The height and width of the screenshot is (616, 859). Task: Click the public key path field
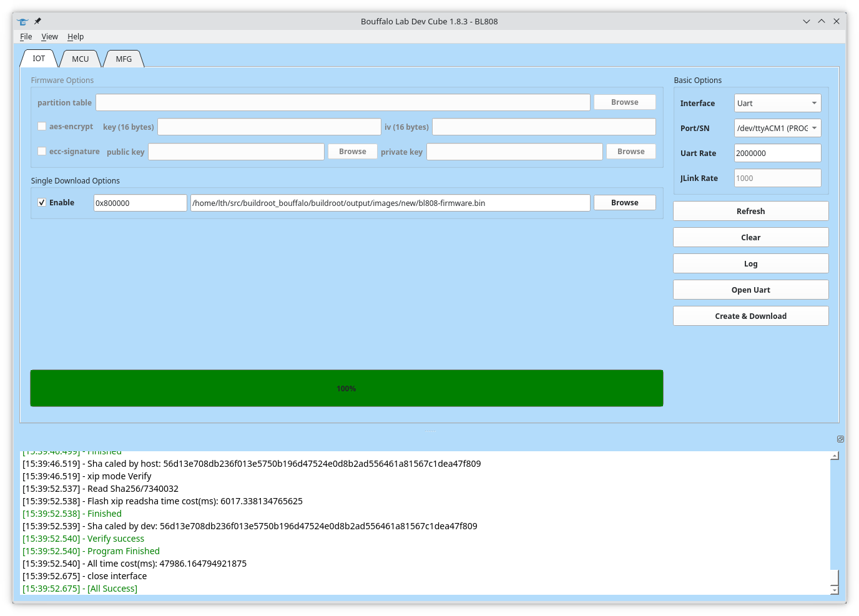236,152
